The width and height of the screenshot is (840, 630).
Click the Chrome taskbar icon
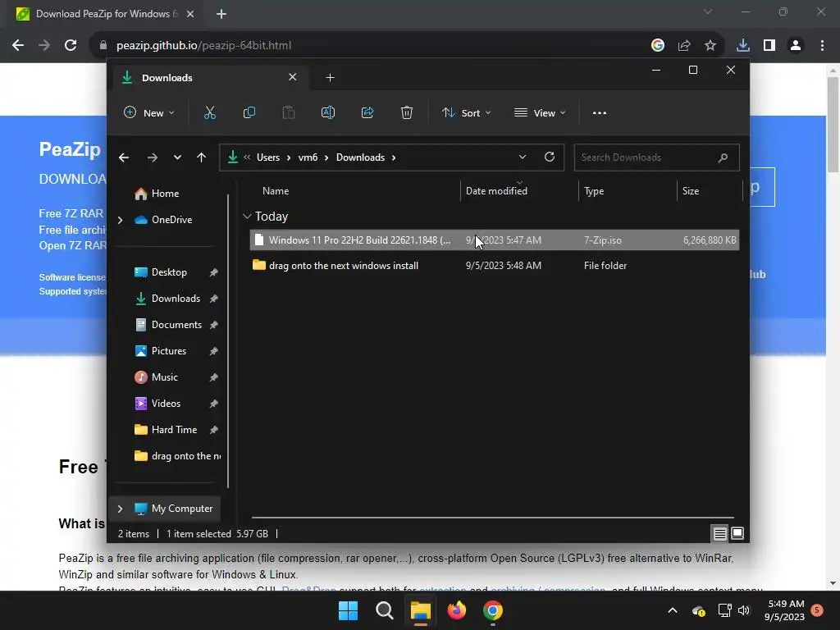pos(493,610)
